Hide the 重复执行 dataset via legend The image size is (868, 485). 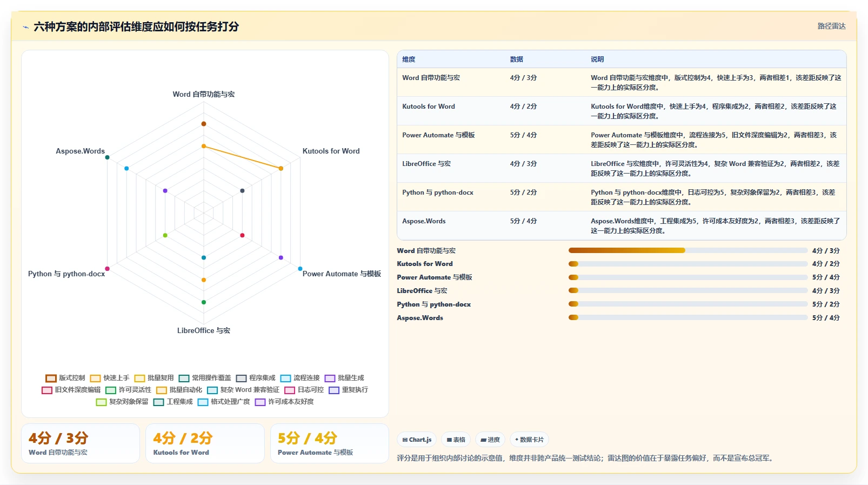(x=348, y=390)
